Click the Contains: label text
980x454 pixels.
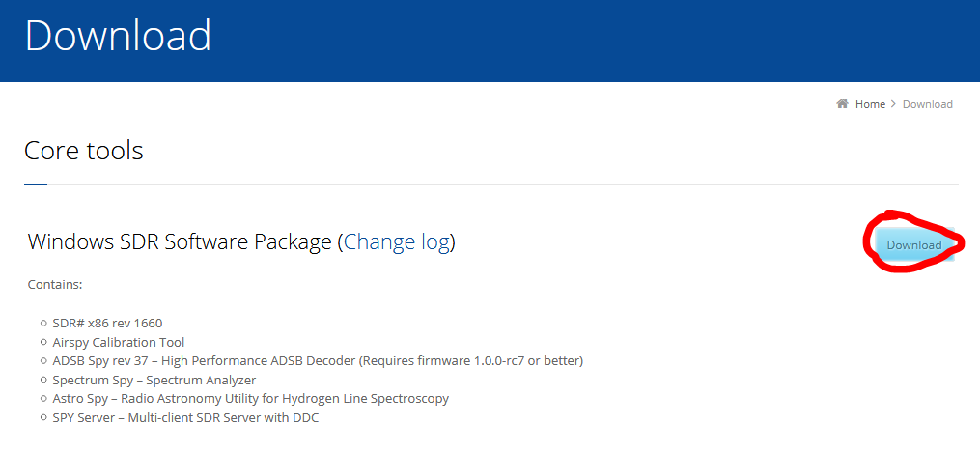[x=55, y=285]
